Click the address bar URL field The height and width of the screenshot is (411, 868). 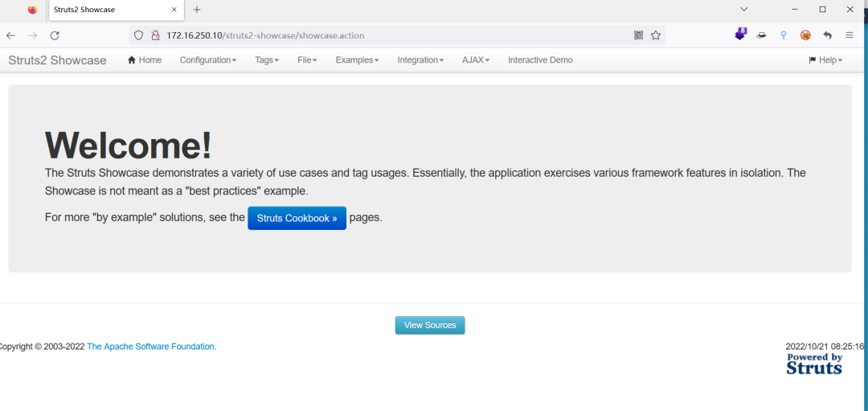(x=395, y=35)
